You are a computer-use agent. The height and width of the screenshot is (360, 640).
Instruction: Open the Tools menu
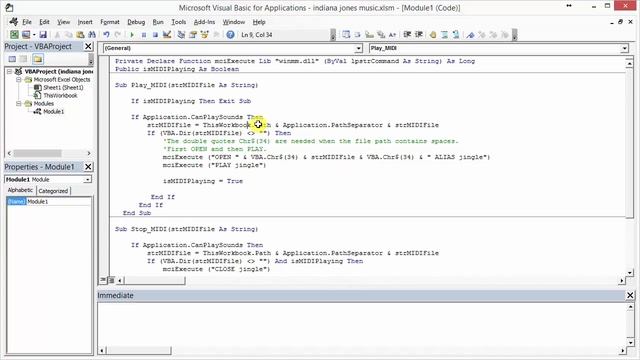[178, 22]
